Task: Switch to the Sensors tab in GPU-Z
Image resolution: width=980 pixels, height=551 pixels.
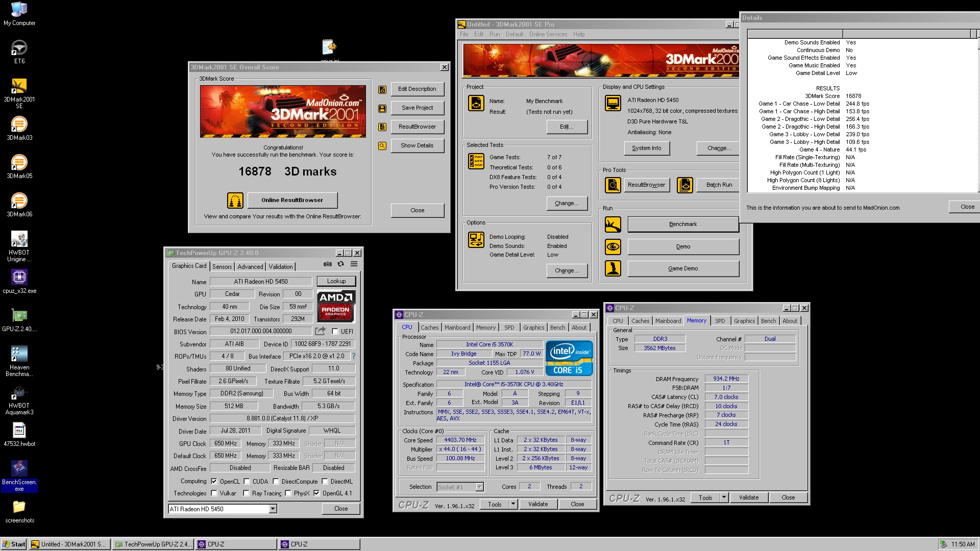Action: click(x=222, y=266)
